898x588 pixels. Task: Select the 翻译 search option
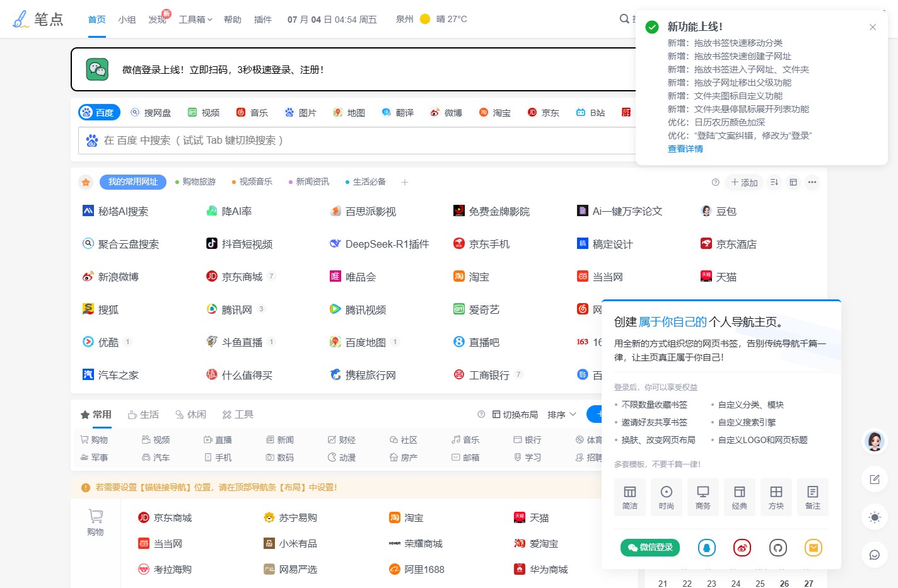(x=398, y=112)
